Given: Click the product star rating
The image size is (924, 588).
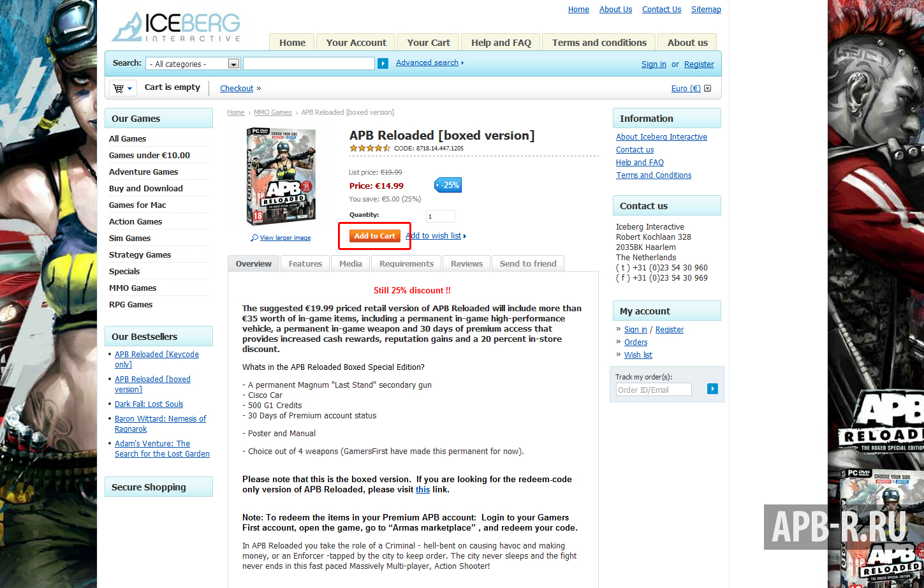Looking at the screenshot, I should pos(370,148).
